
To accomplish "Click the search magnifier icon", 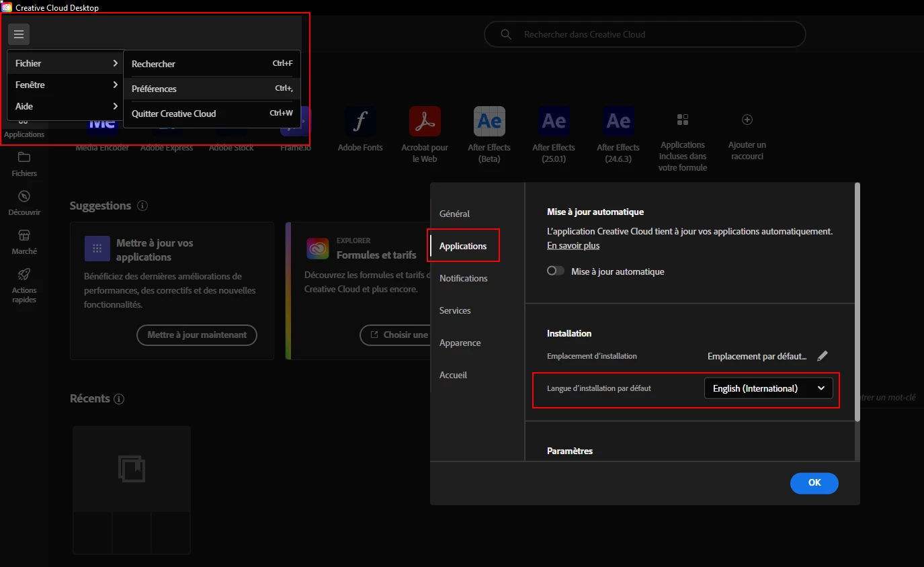I will click(x=506, y=34).
